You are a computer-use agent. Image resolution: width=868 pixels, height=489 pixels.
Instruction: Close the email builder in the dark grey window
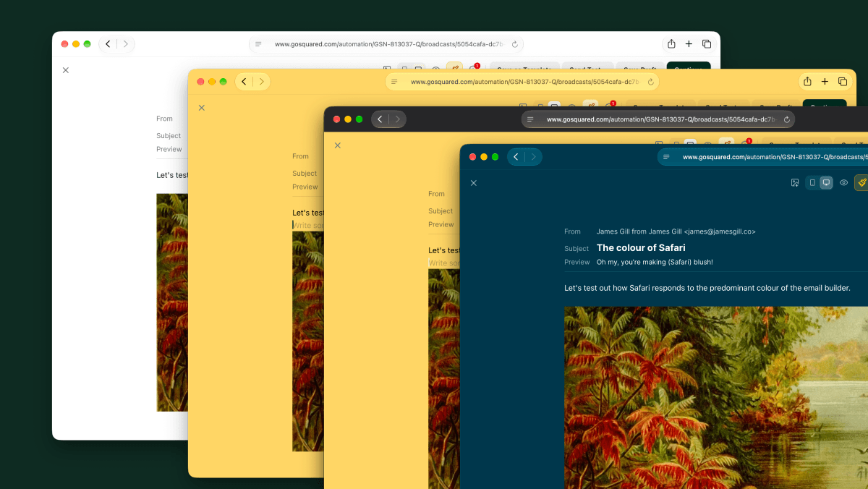tap(338, 145)
